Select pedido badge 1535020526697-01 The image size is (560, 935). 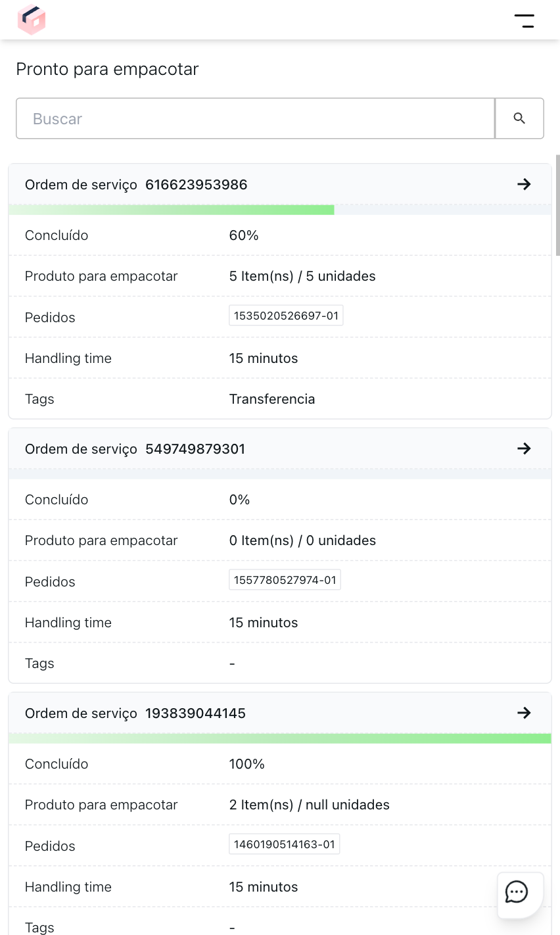285,315
